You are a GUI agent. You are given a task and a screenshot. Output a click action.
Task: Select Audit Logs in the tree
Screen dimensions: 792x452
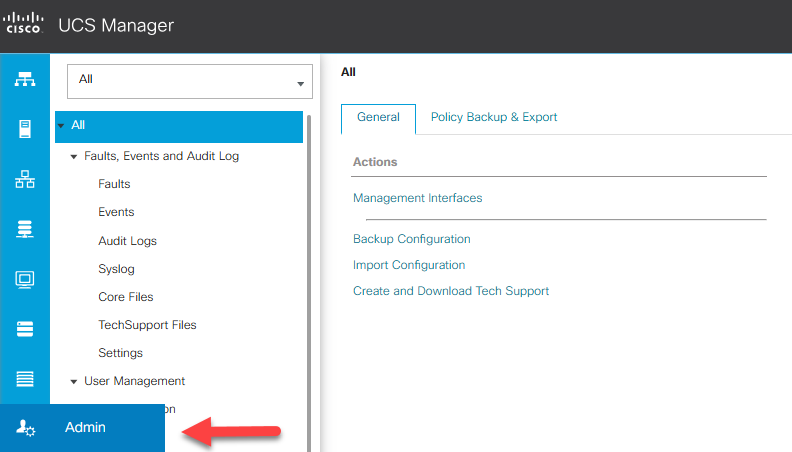[x=127, y=241]
